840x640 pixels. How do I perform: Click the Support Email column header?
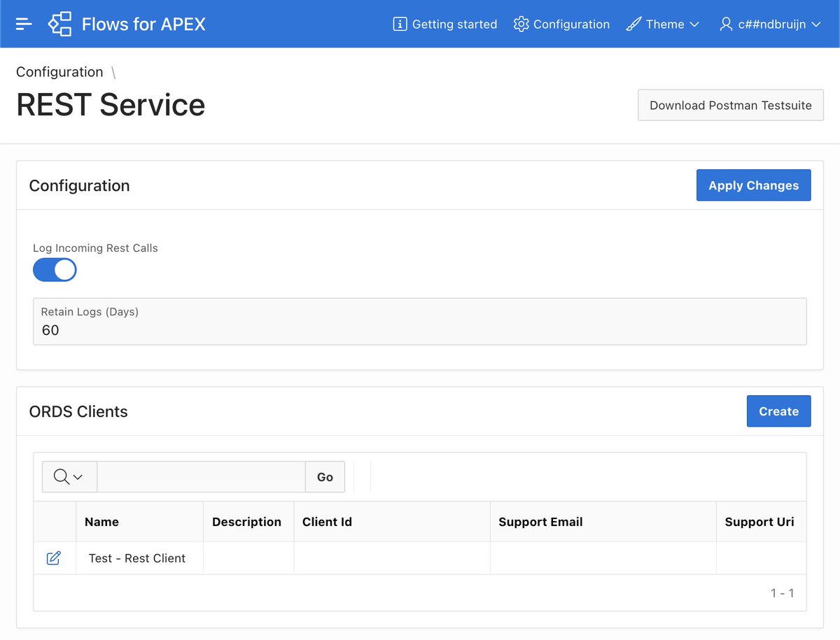(540, 522)
